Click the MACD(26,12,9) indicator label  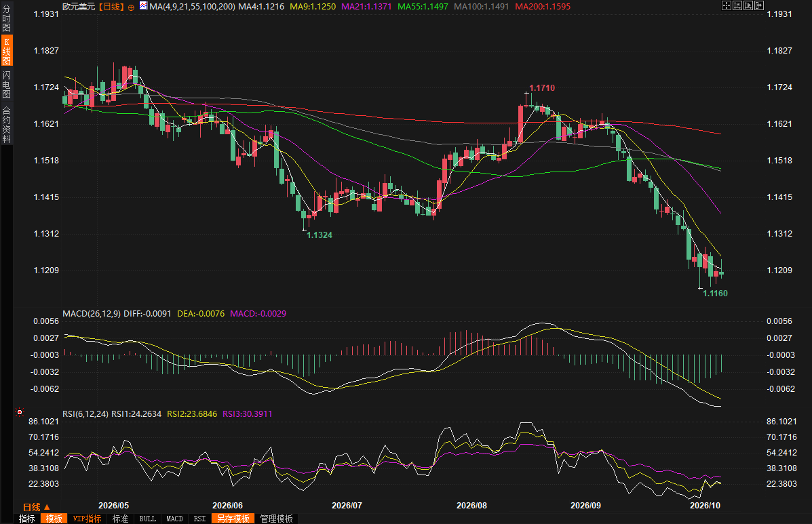92,313
